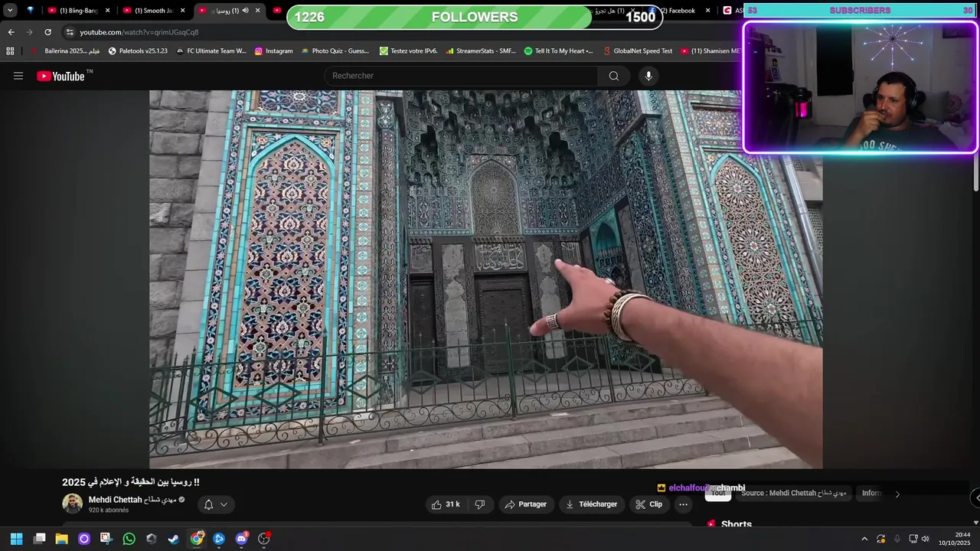Open the Tell It To My Heart bookmark
Viewport: 980px width, 551px height.
[x=559, y=51]
